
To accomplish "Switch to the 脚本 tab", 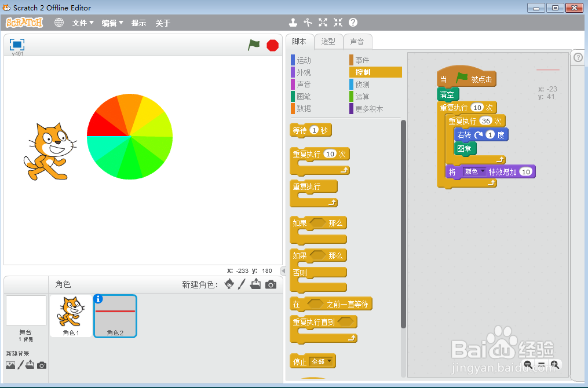I will (300, 42).
